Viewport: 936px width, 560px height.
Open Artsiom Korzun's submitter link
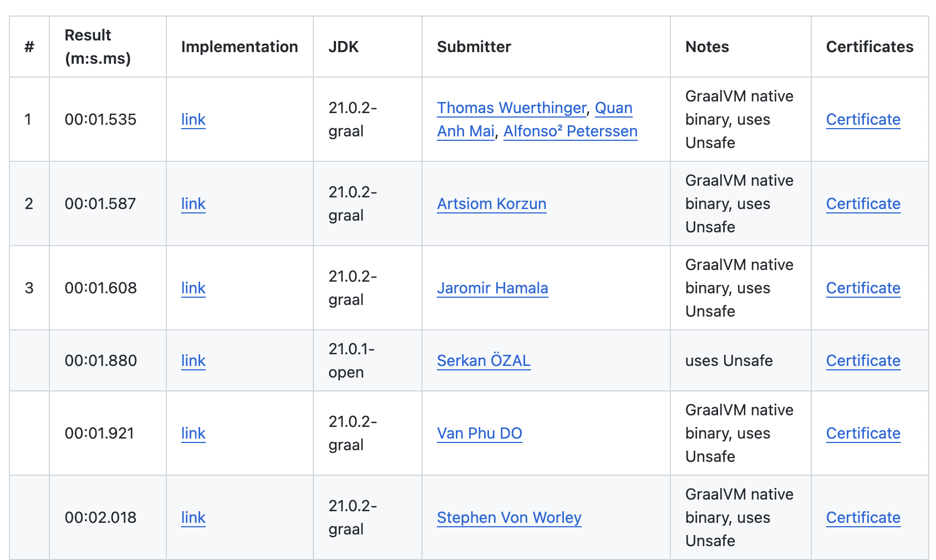coord(491,203)
